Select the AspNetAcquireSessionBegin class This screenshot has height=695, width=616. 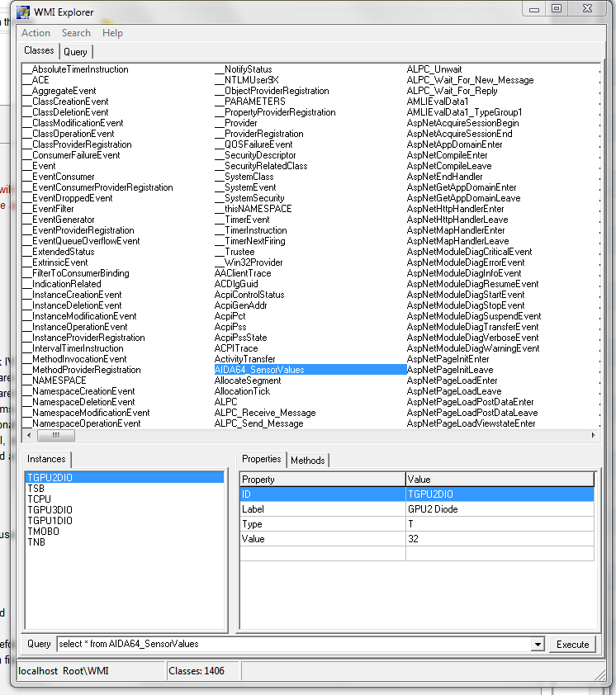click(x=462, y=123)
